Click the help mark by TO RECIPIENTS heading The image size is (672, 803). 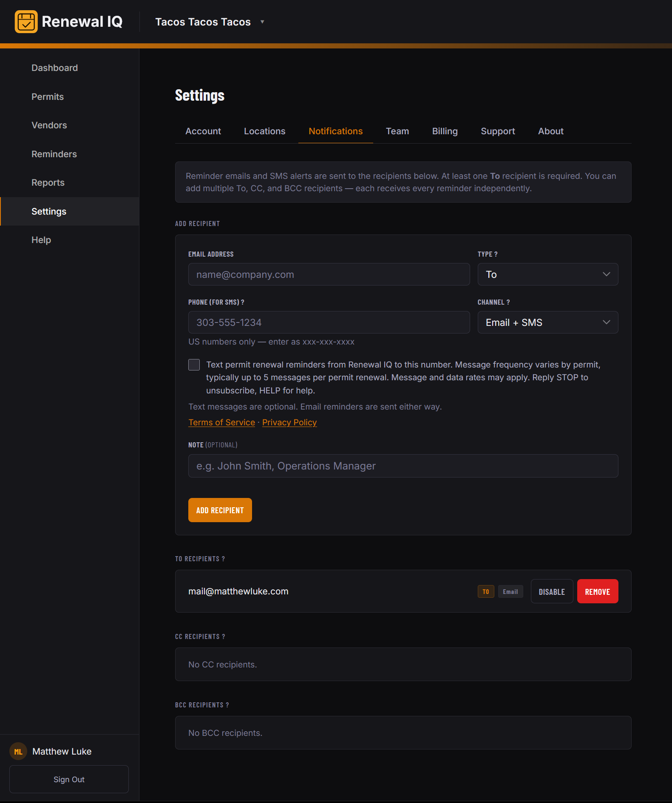click(223, 559)
